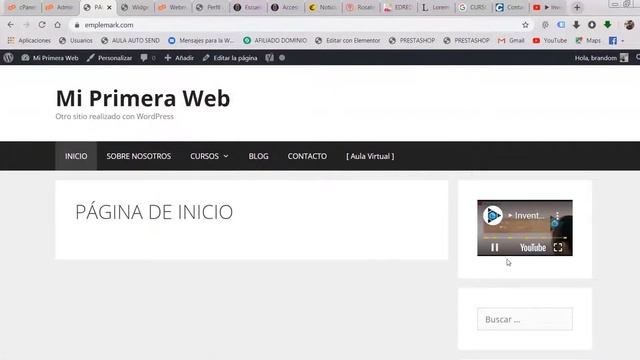The image size is (640, 360).
Task: Open the comments bubble in admin bar
Action: click(x=147, y=58)
